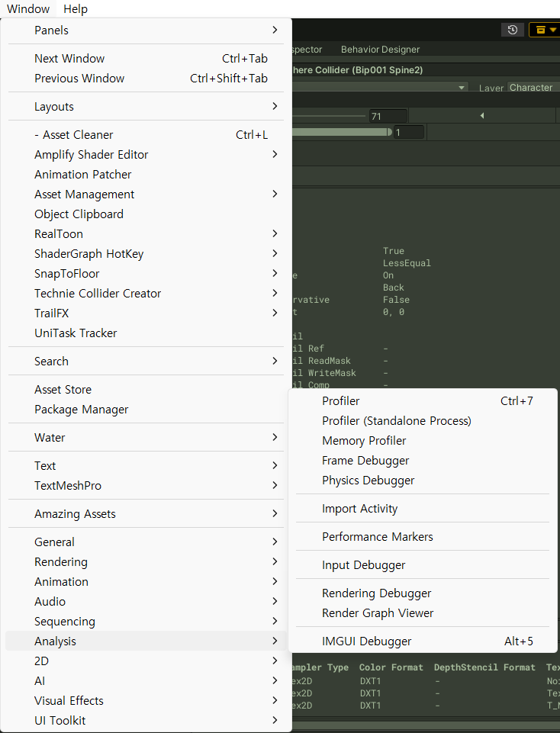Open the Rendering Debugger
Screen dimensions: 560x733
click(x=423, y=593)
